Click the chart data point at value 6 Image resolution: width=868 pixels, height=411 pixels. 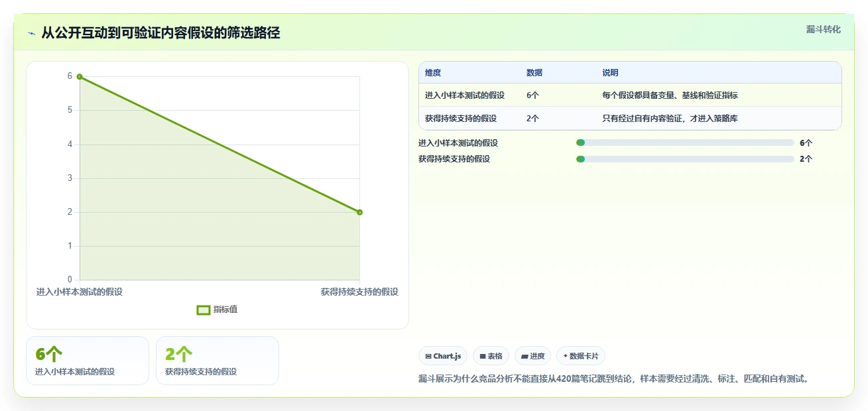[x=80, y=77]
